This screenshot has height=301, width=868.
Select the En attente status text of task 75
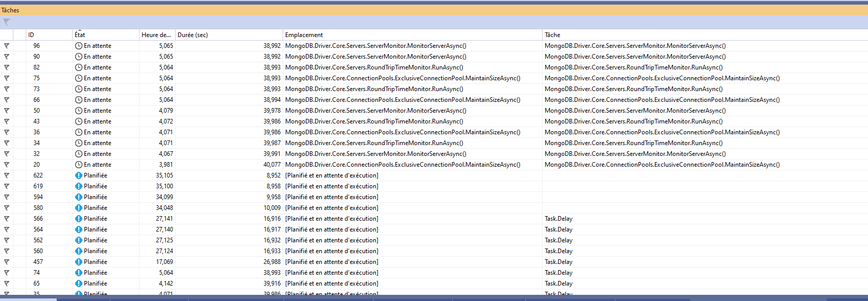click(97, 78)
